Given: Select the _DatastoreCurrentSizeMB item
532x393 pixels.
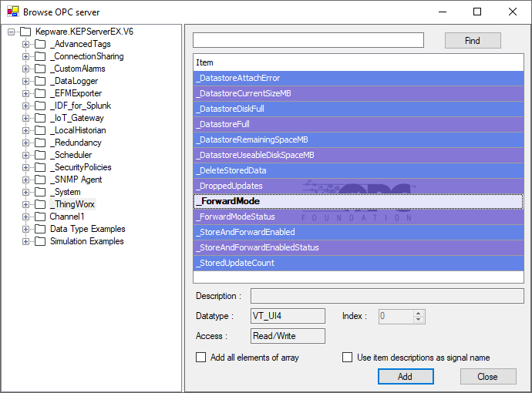Looking at the screenshot, I should (359, 93).
